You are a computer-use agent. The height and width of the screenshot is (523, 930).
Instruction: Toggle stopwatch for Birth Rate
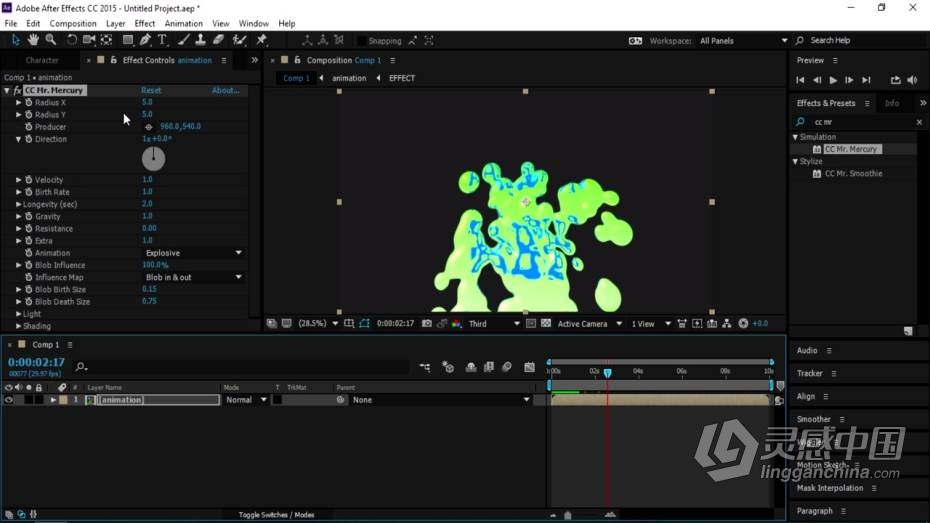28,192
